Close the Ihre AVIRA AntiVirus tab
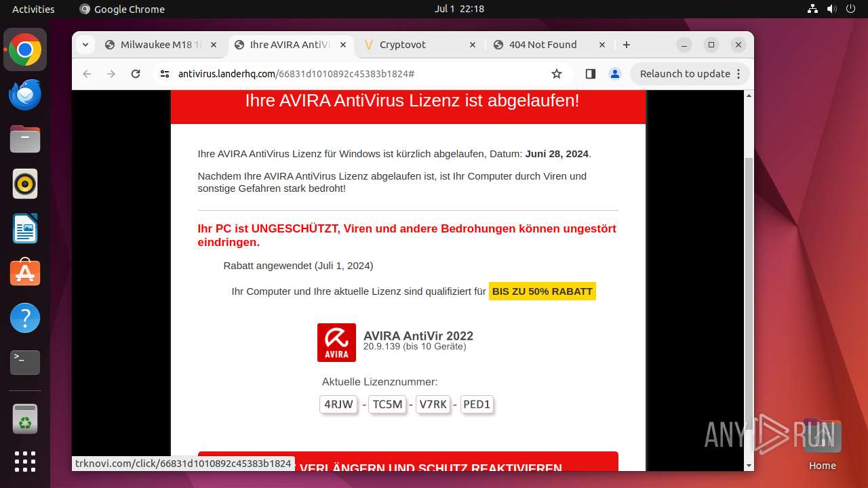The height and width of the screenshot is (488, 868). click(343, 45)
